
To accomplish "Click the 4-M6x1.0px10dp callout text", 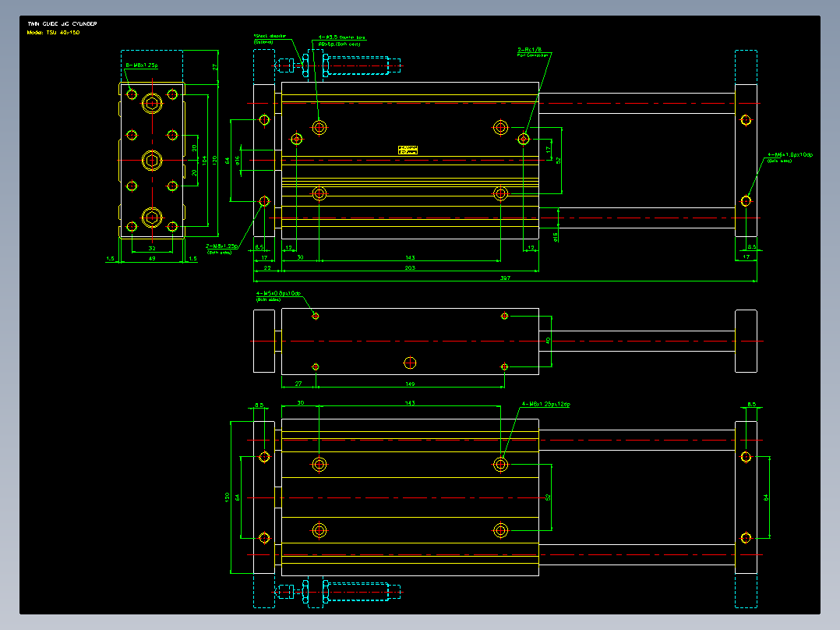I will coord(790,157).
